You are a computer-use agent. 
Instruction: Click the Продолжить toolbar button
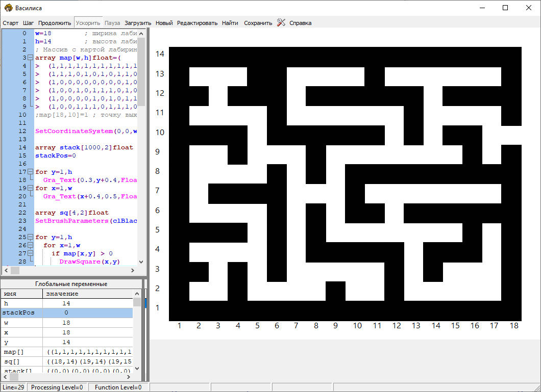pyautogui.click(x=55, y=23)
